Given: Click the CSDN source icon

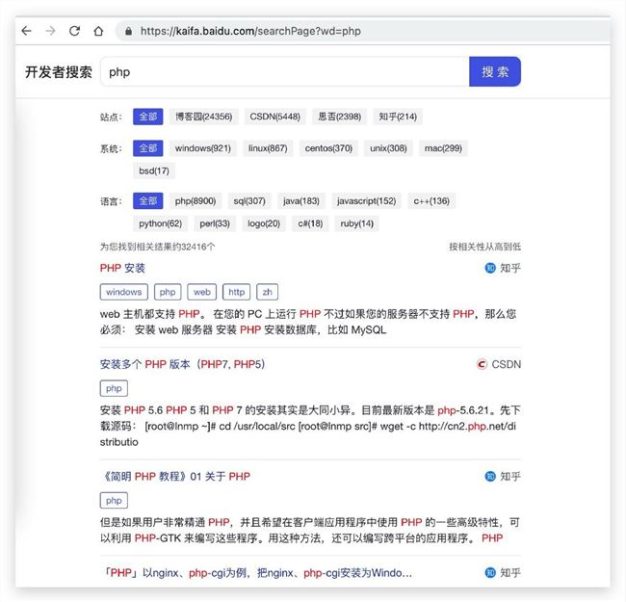Looking at the screenshot, I should [482, 364].
